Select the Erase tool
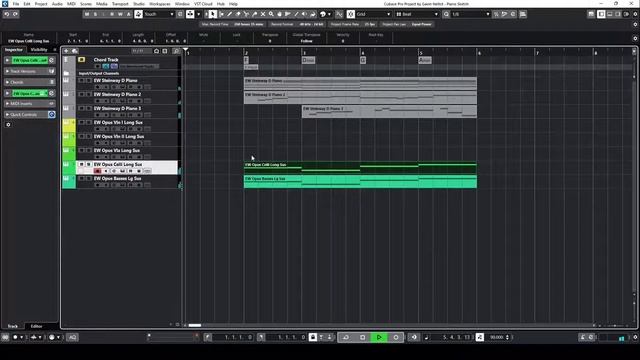Screen dimensions: 640x360 (x=238, y=14)
